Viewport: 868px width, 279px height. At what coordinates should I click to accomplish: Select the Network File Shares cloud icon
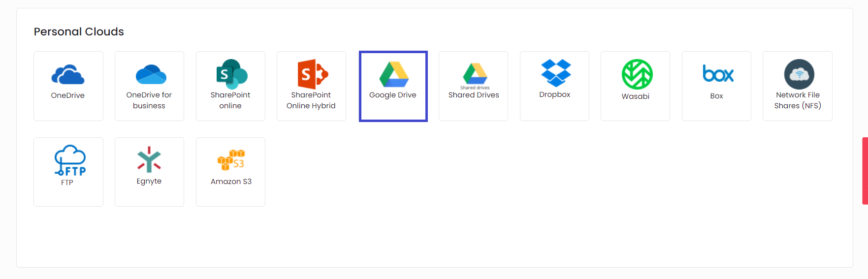click(799, 74)
